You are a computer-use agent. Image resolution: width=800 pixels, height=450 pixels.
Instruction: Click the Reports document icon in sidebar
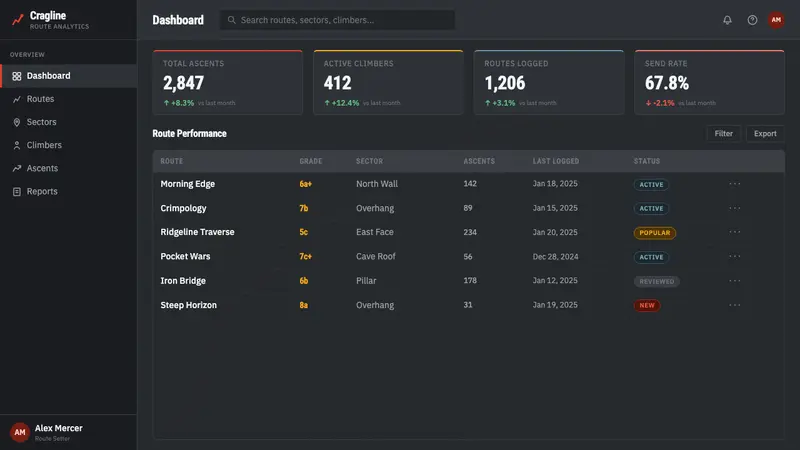(17, 191)
